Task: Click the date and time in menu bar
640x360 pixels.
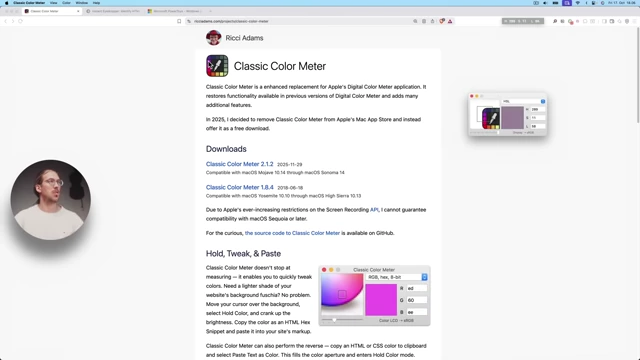Action: click(x=622, y=3)
